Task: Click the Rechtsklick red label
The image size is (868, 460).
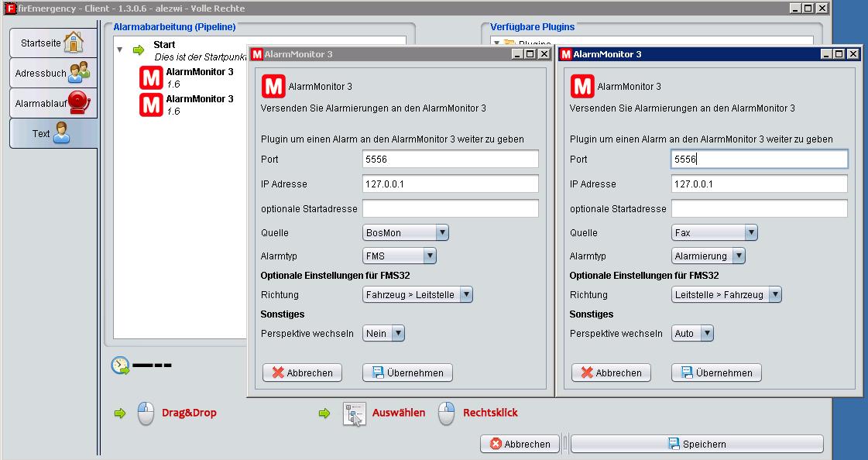Action: (x=490, y=413)
